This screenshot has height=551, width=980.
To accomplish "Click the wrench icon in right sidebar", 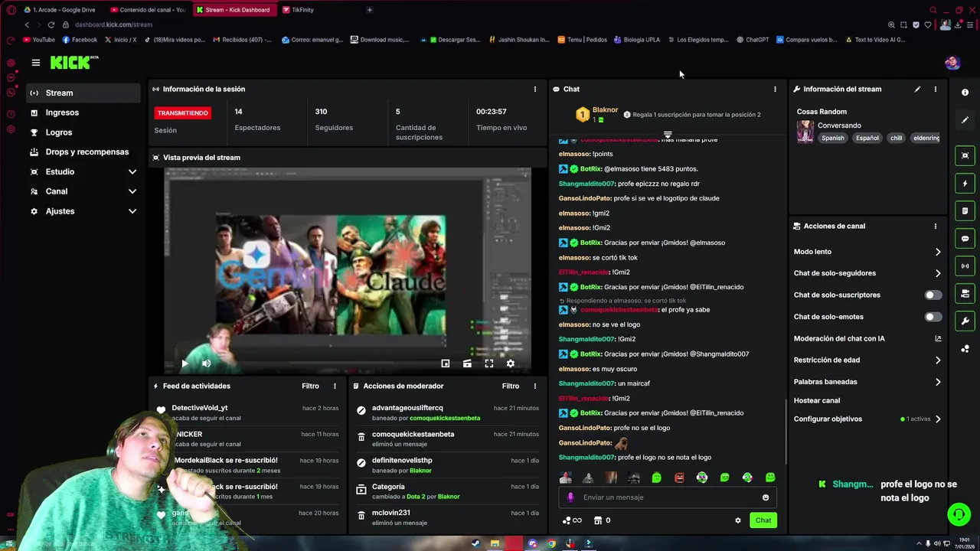I will click(965, 321).
